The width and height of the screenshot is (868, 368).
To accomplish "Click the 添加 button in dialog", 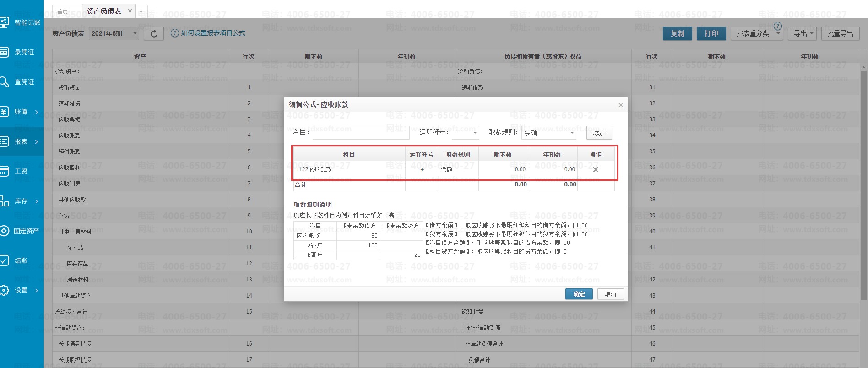I will [599, 133].
